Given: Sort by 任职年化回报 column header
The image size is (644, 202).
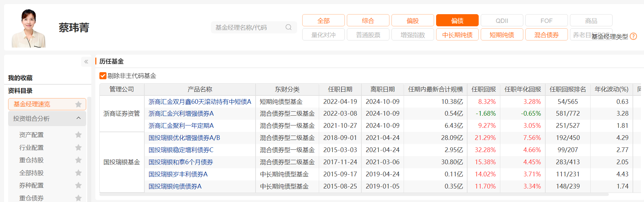Looking at the screenshot, I should click(x=523, y=89).
